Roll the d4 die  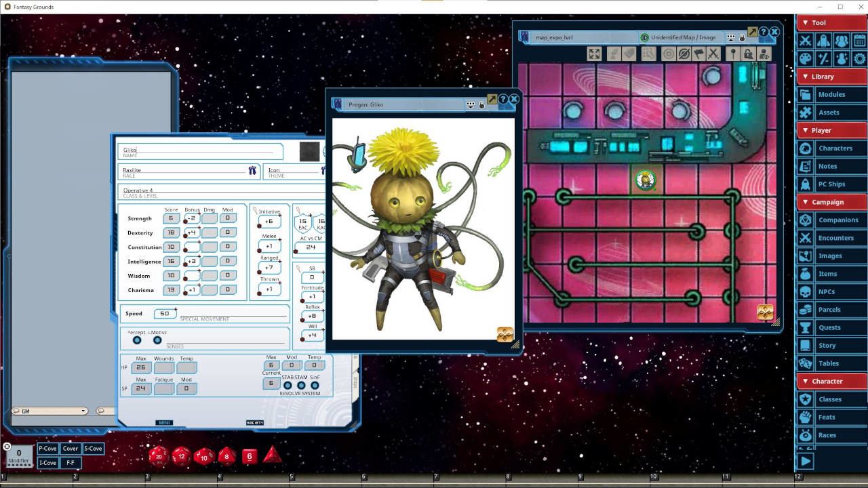(x=272, y=455)
